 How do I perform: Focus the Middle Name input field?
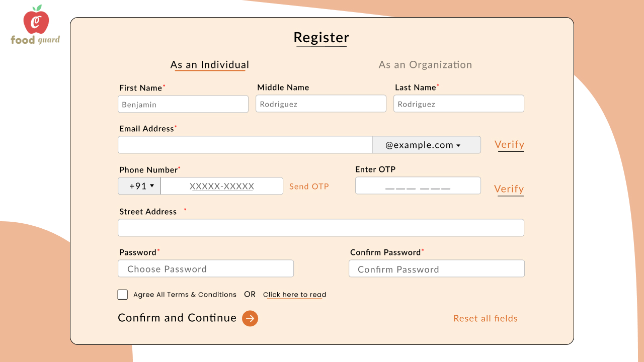(x=321, y=104)
